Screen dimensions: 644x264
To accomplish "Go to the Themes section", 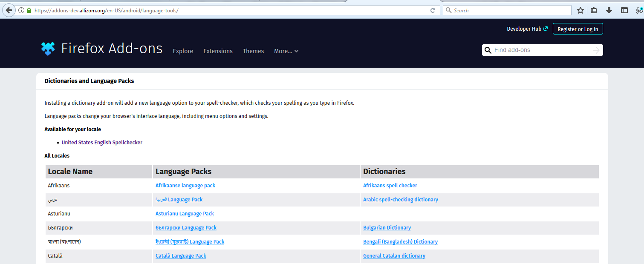I will (x=253, y=51).
